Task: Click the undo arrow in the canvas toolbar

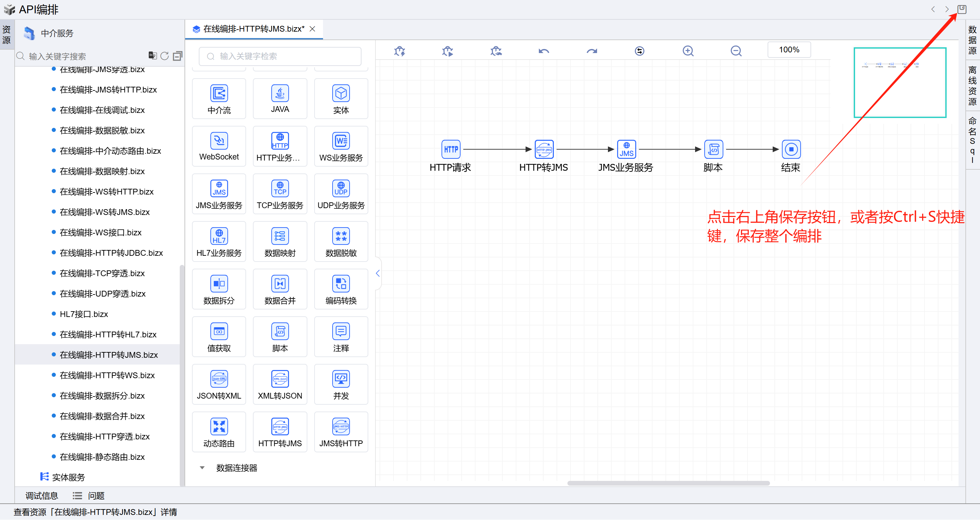Action: tap(544, 51)
